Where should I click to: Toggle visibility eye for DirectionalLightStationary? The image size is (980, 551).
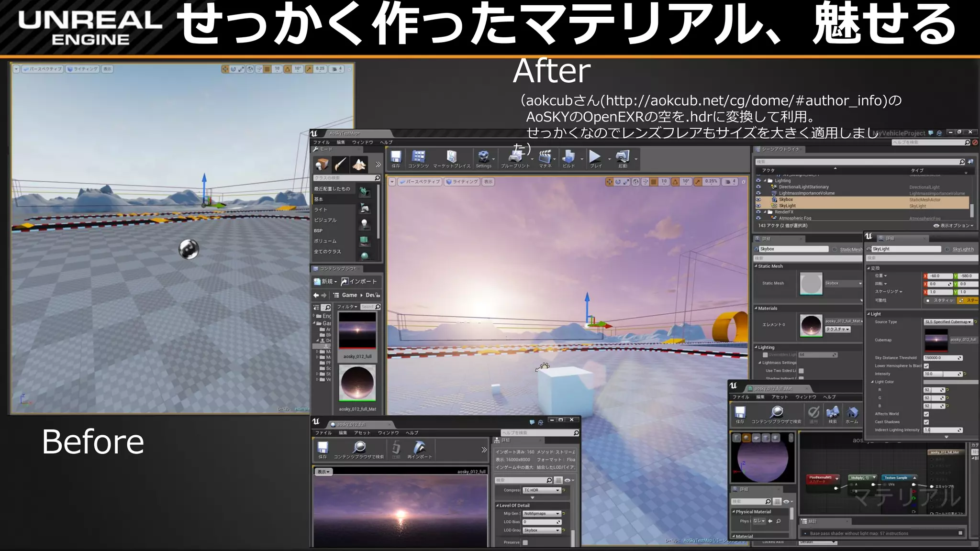[x=758, y=187]
